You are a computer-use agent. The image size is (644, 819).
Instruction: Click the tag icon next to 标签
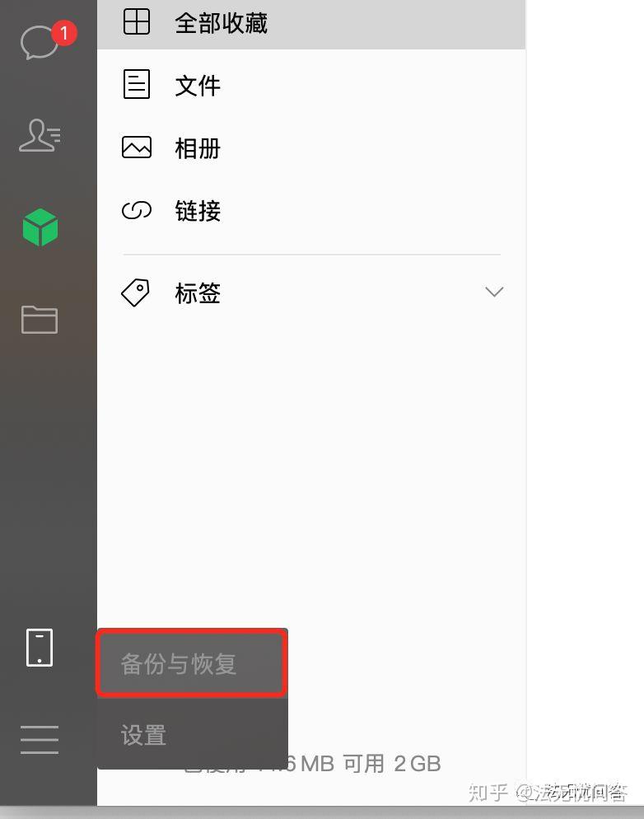[x=136, y=292]
